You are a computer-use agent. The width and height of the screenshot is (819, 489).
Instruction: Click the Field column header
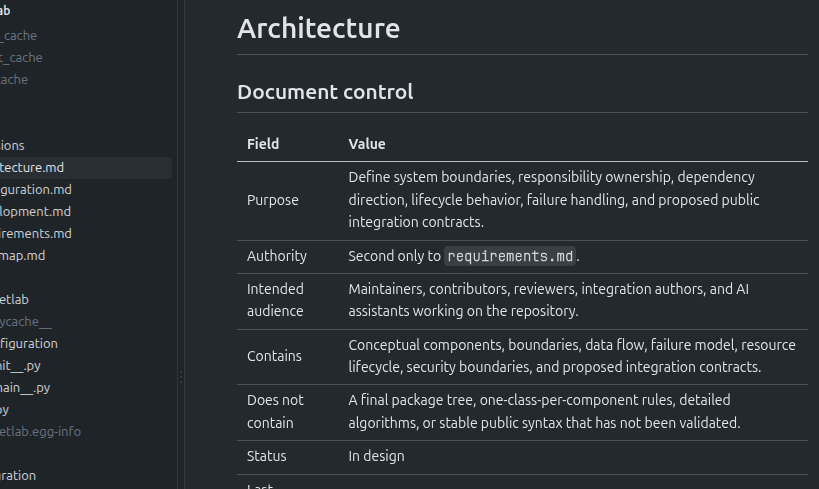pos(263,144)
